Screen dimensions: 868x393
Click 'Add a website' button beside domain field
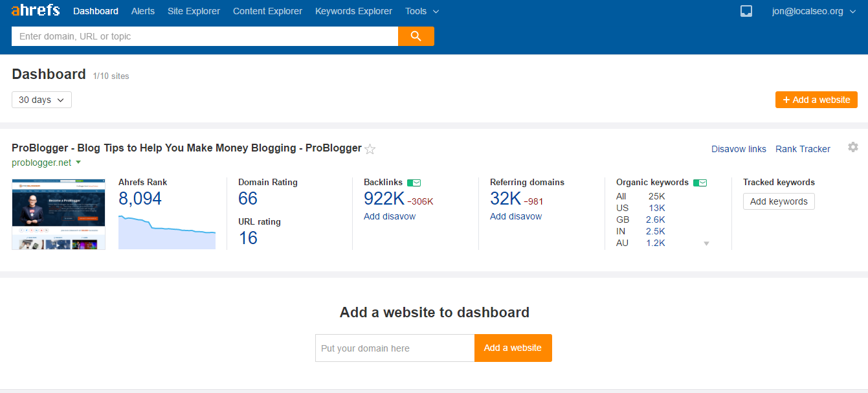coord(513,348)
